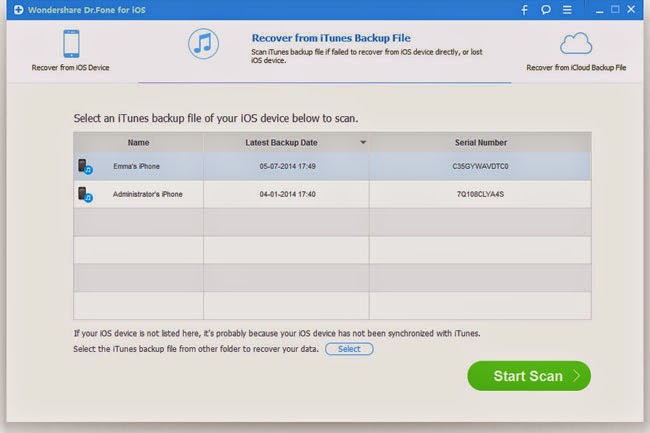The image size is (650, 433).
Task: Select the Emma's iPhone backup row
Action: [x=332, y=166]
